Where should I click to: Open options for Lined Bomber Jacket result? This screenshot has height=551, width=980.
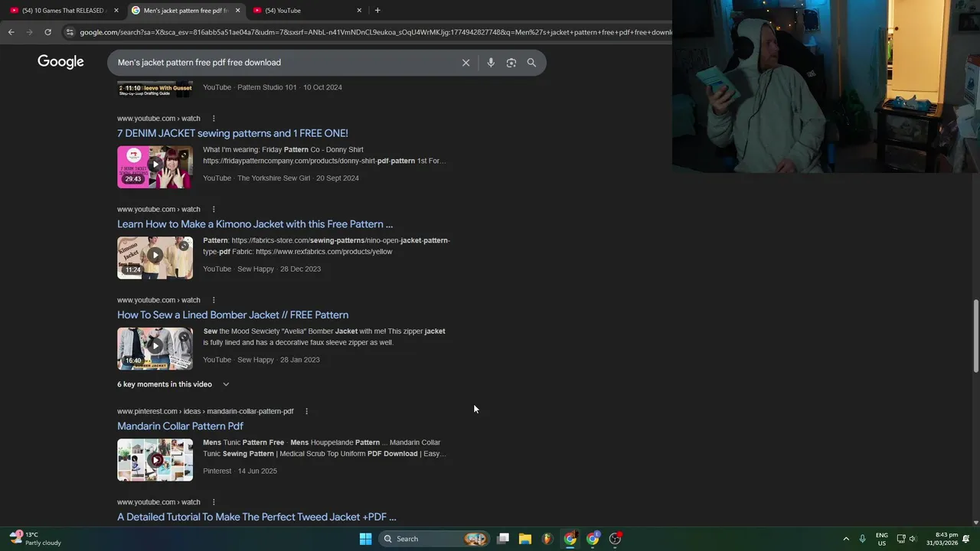(x=214, y=300)
